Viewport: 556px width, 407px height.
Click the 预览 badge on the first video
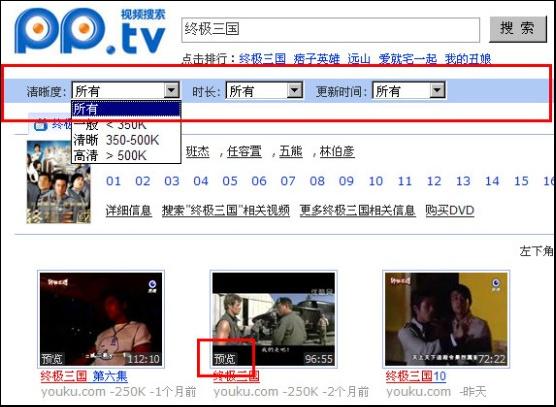tap(52, 359)
